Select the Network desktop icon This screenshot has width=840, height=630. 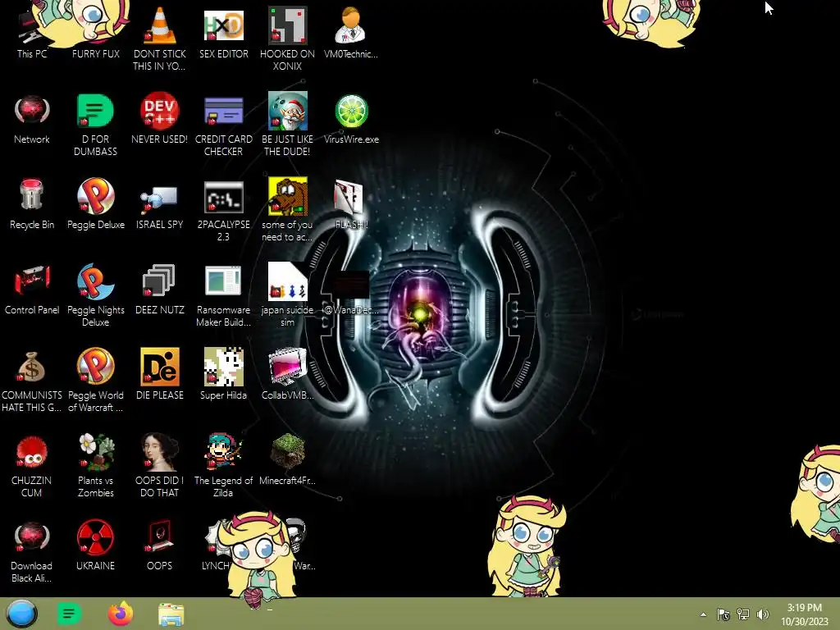pyautogui.click(x=32, y=118)
